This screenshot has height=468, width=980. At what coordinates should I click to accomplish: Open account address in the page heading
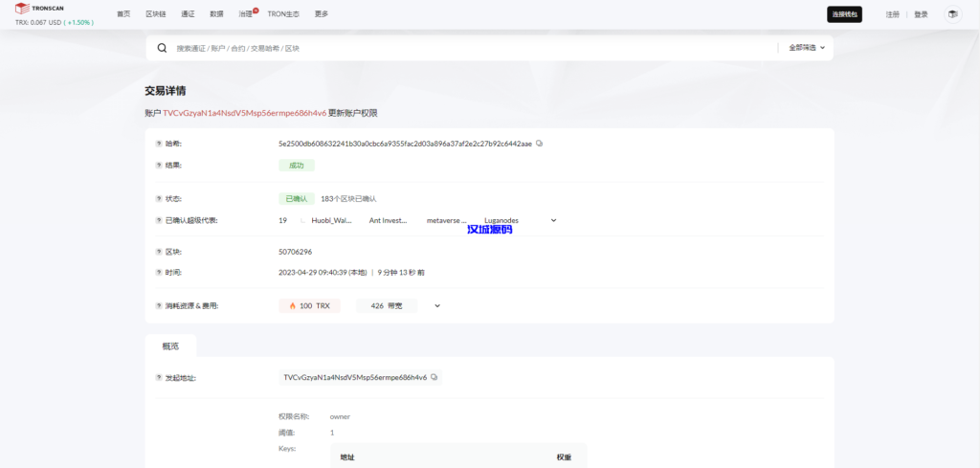(244, 113)
